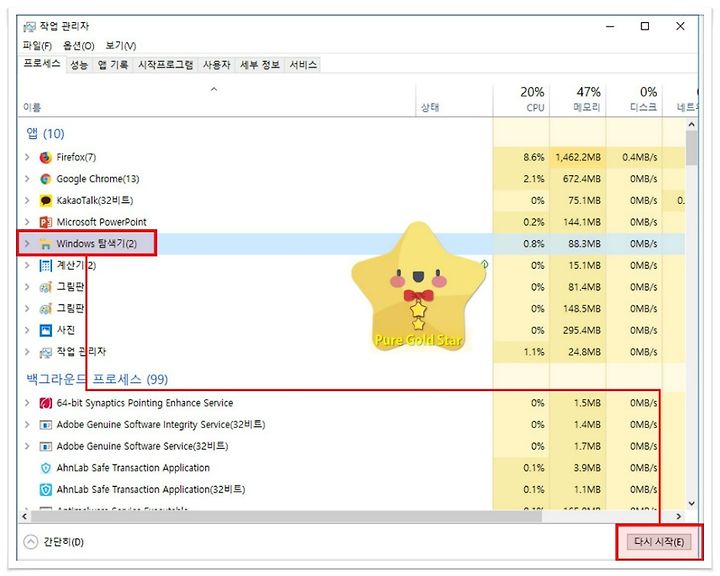This screenshot has width=720, height=576.
Task: Switch to the 성능 tab
Action: (79, 65)
